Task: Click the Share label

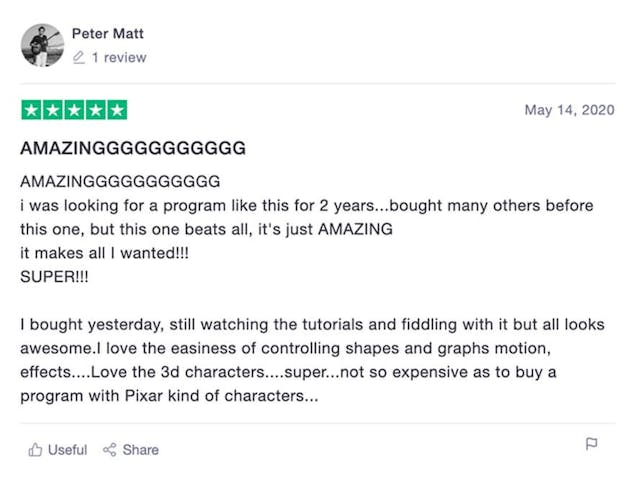Action: tap(141, 450)
